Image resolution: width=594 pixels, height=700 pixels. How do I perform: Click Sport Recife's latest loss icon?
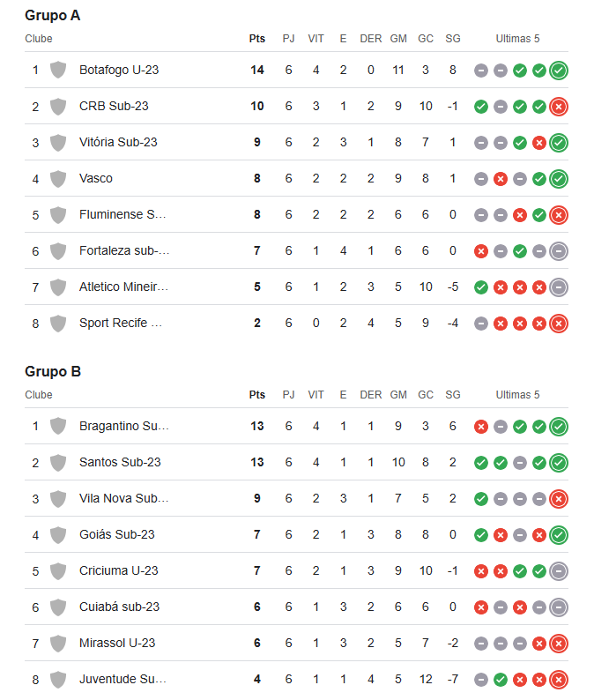[559, 324]
